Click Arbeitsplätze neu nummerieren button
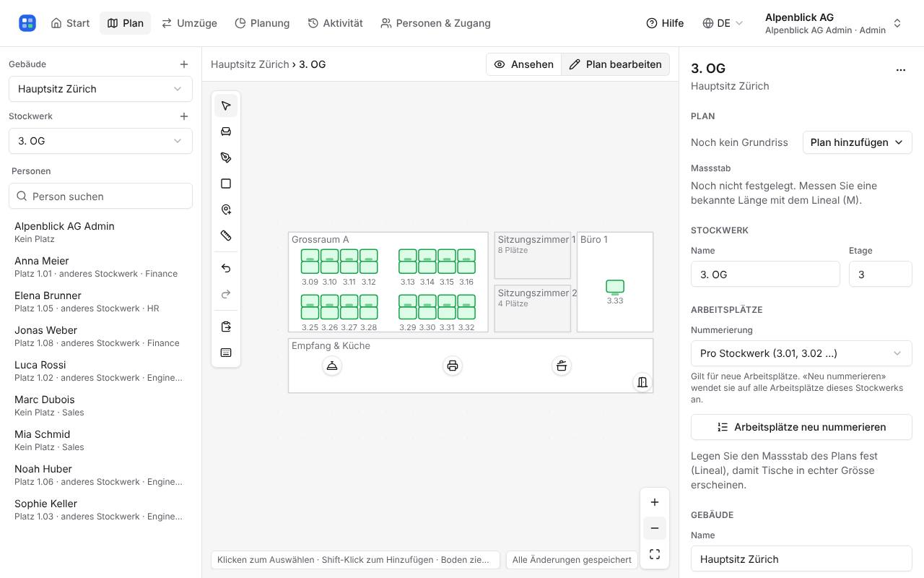The width and height of the screenshot is (924, 578). (801, 427)
